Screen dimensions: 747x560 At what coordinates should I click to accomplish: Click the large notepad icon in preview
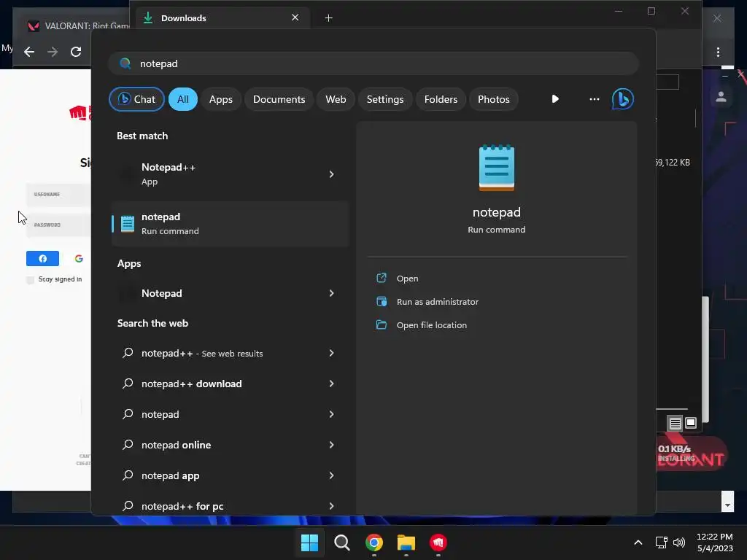pos(496,168)
